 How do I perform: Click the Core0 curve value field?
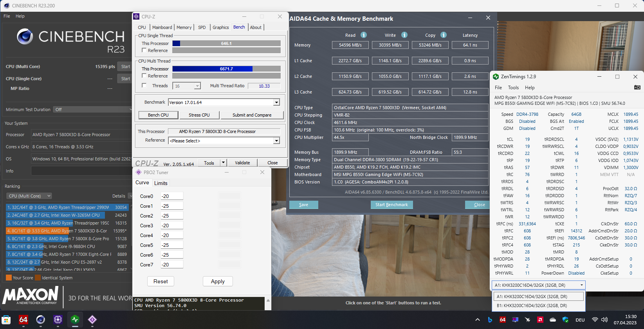pos(172,196)
